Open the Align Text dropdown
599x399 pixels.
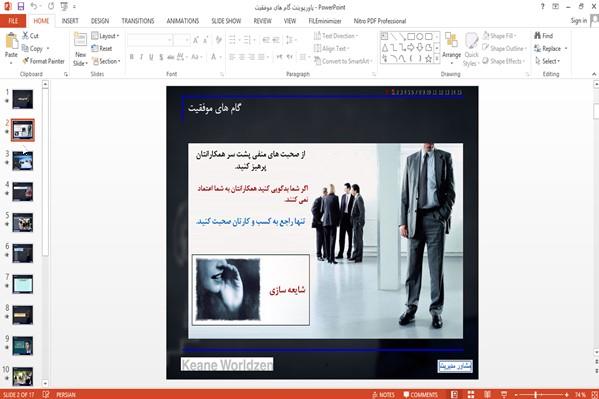click(x=332, y=49)
